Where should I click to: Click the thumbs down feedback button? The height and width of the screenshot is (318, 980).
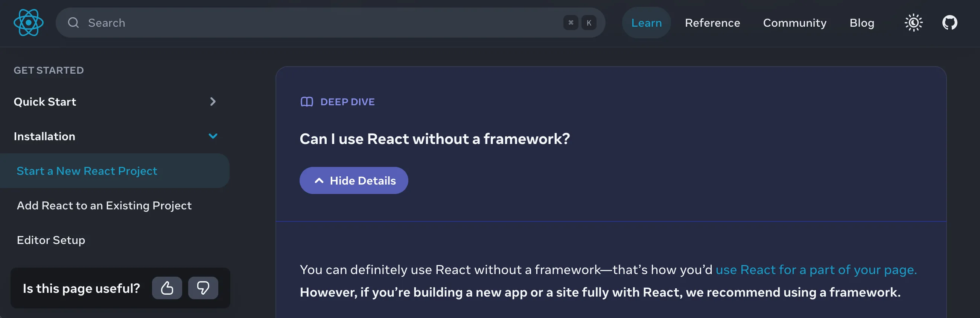[203, 288]
